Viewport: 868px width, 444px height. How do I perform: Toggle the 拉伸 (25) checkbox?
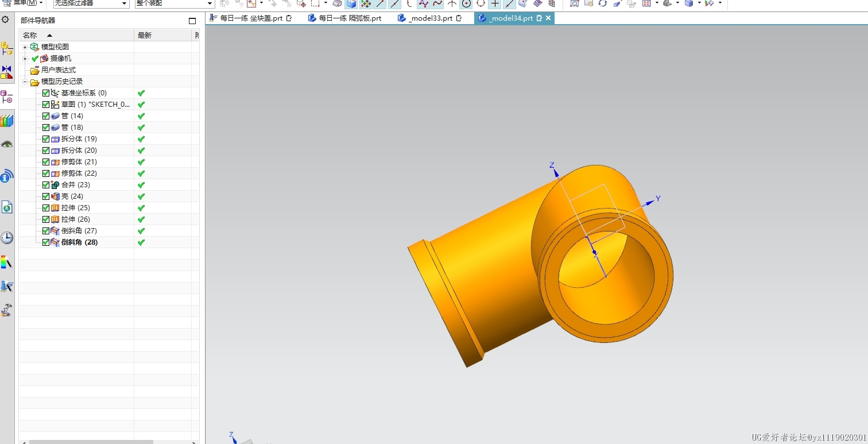[46, 208]
